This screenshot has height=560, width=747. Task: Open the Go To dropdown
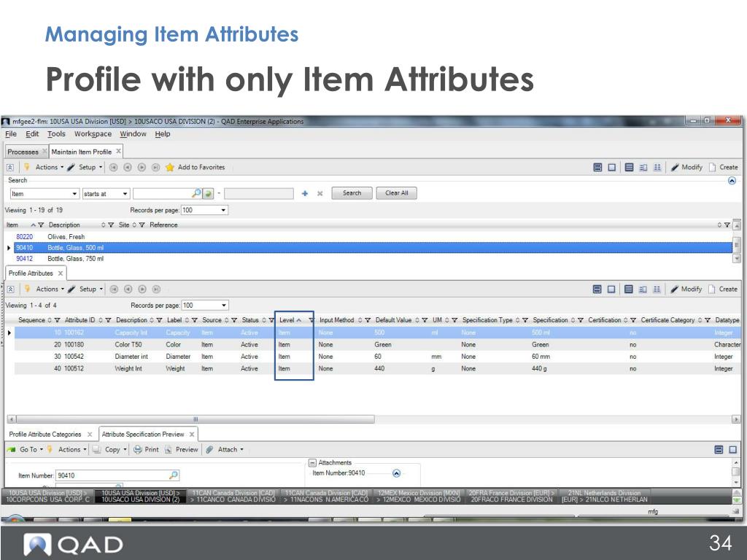[31, 449]
